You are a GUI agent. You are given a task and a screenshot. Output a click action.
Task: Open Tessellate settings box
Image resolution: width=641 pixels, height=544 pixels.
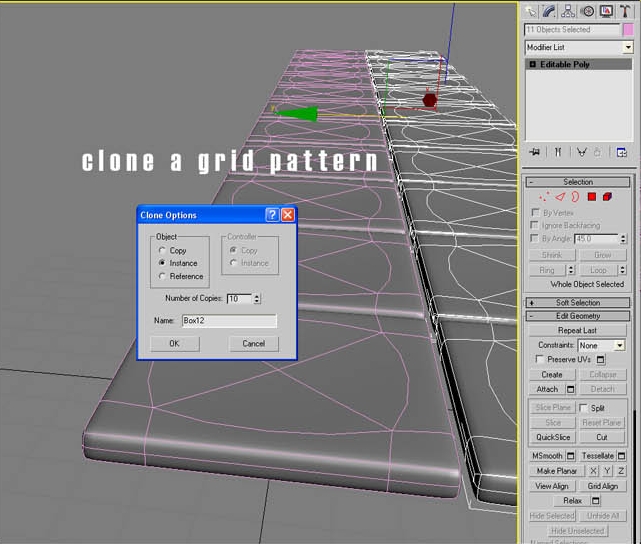[621, 456]
